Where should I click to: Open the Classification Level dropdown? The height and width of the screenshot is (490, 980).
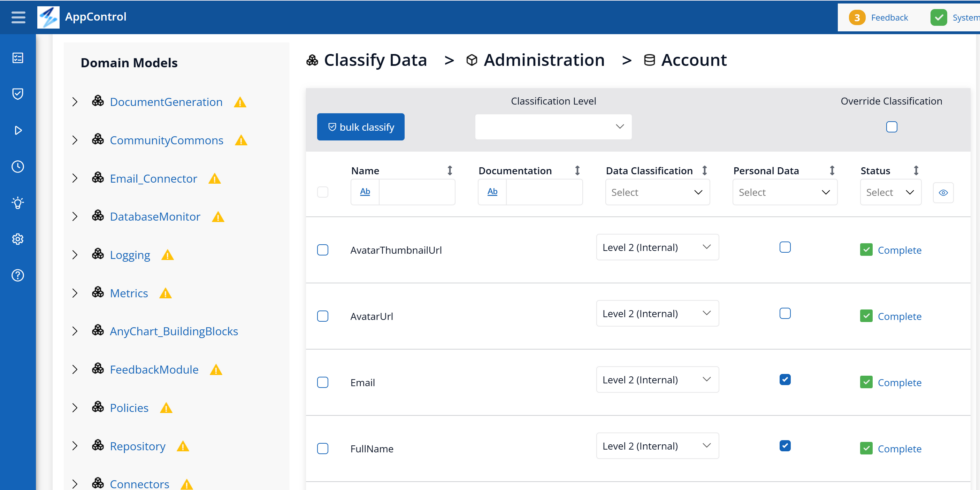554,127
